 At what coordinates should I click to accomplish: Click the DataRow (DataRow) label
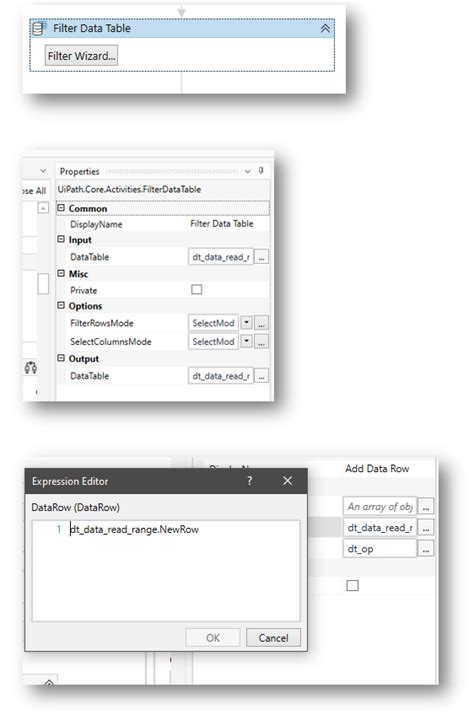point(76,507)
